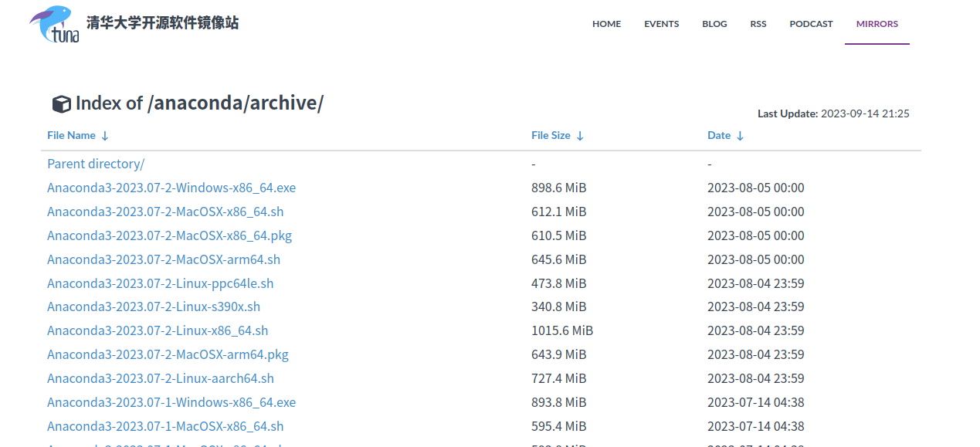Download Anaconda3-2023.07-2-MacOSX-arm64.sh
980x447 pixels.
point(164,259)
